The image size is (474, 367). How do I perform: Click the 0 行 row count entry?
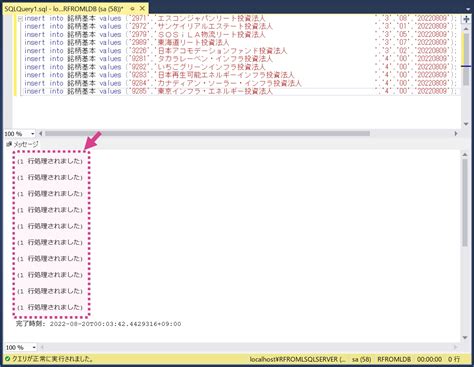[454, 359]
